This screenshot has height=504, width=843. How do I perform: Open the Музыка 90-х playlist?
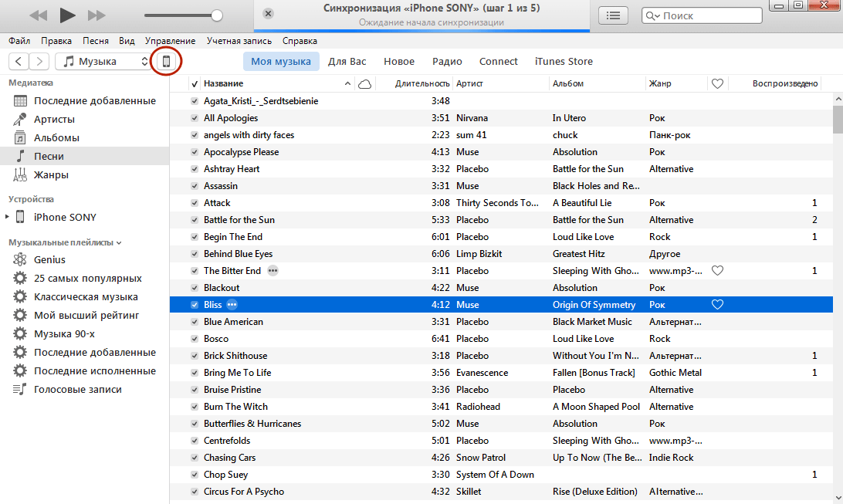[84, 333]
